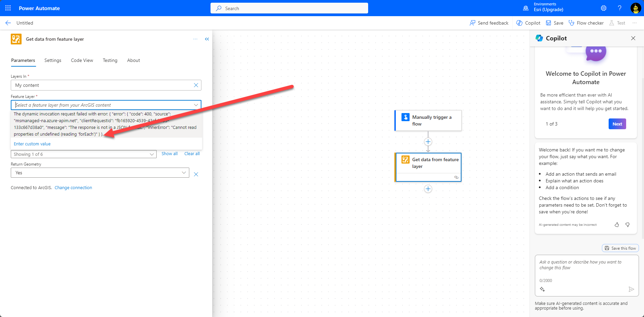Go back using the left arrow
644x317 pixels.
point(8,23)
